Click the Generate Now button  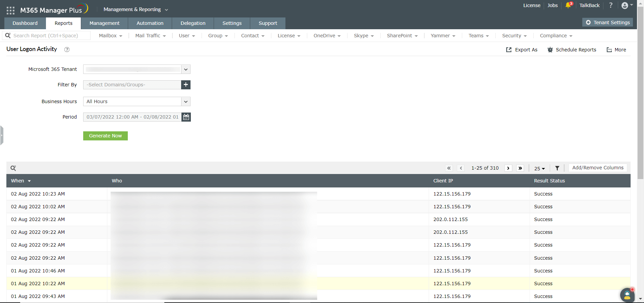click(105, 136)
